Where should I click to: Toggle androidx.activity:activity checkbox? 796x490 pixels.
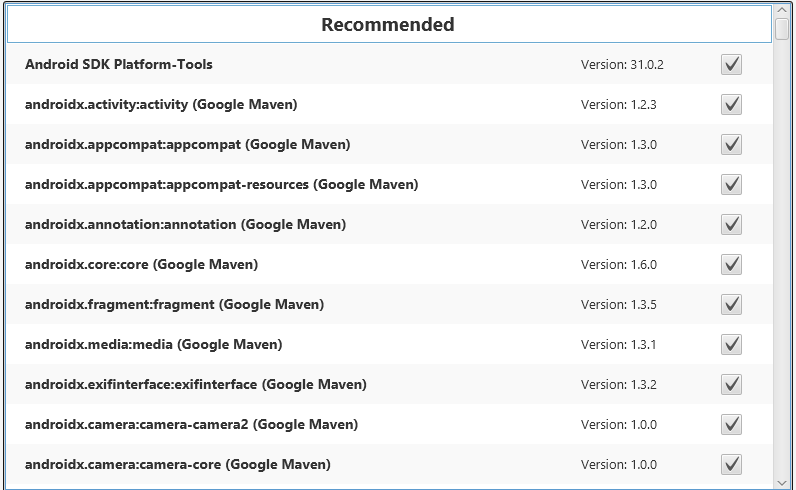click(x=731, y=105)
